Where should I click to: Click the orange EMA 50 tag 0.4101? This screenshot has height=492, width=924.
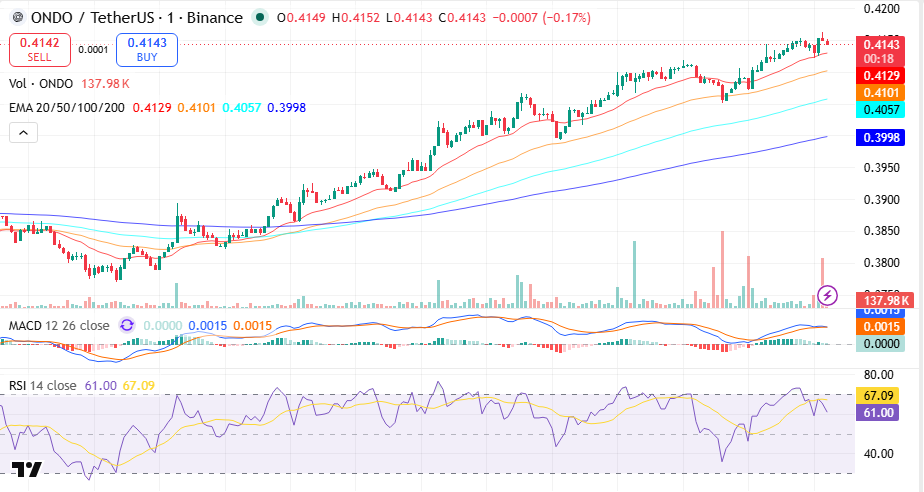click(880, 93)
